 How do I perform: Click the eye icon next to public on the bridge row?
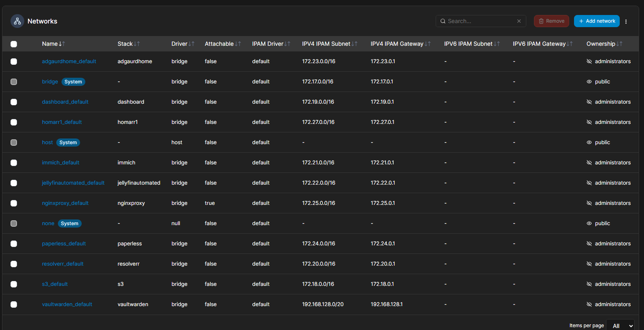589,82
